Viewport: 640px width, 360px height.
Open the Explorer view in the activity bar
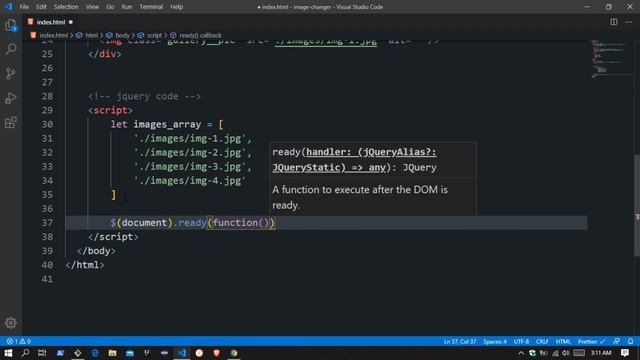coord(11,25)
